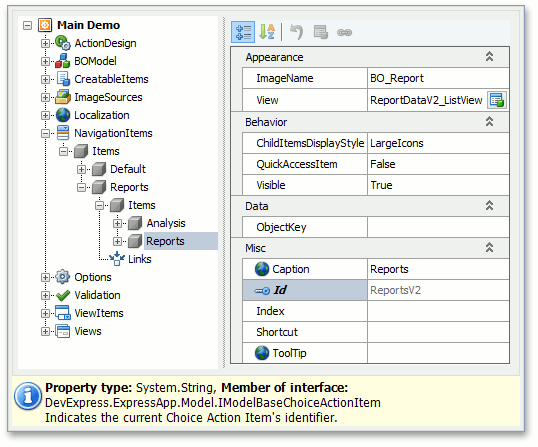Click the Visible value True
This screenshot has height=447, width=538.
(x=438, y=185)
